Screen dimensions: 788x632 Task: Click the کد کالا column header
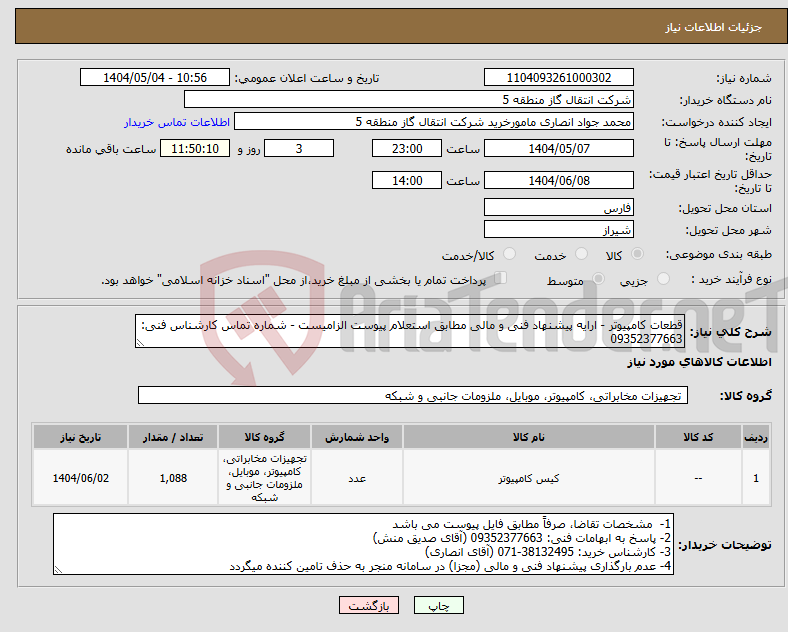tap(698, 437)
